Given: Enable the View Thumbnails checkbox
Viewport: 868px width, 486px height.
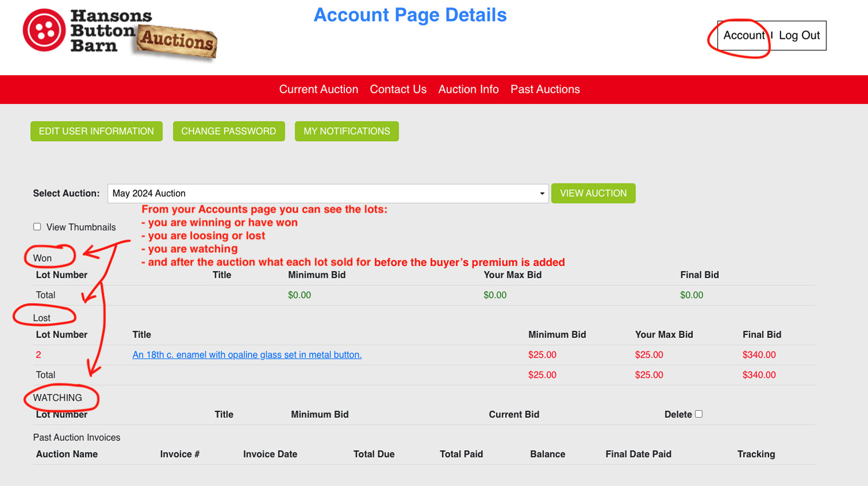Looking at the screenshot, I should [x=37, y=227].
